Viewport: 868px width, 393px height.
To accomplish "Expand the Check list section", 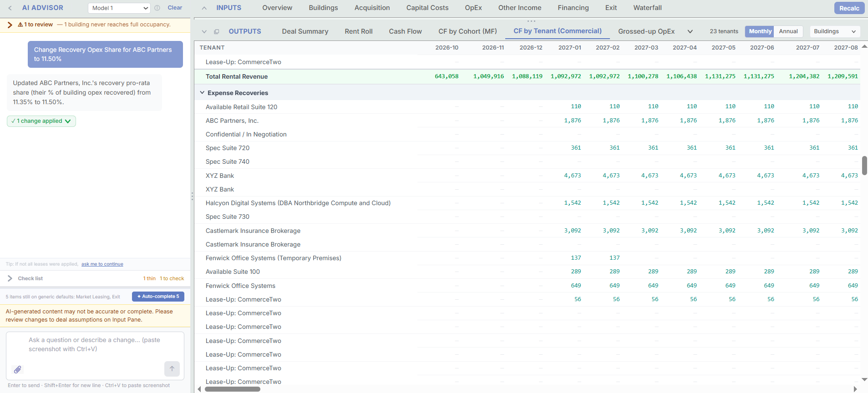I will point(10,278).
